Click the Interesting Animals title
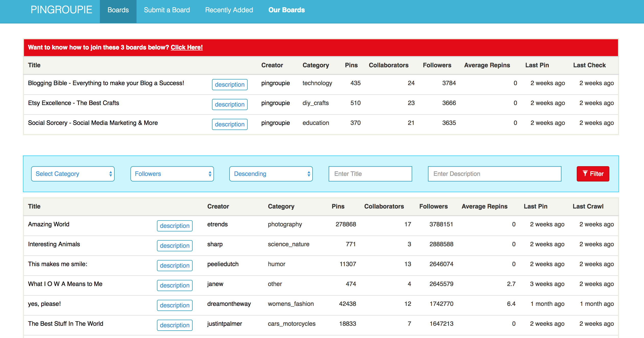This screenshot has width=644, height=338. (x=54, y=244)
